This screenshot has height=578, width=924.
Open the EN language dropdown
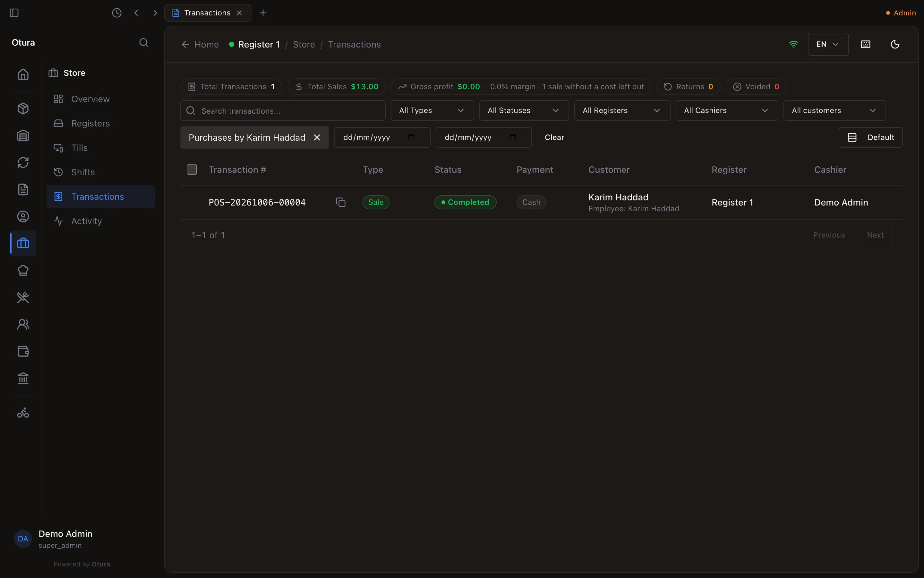click(828, 44)
